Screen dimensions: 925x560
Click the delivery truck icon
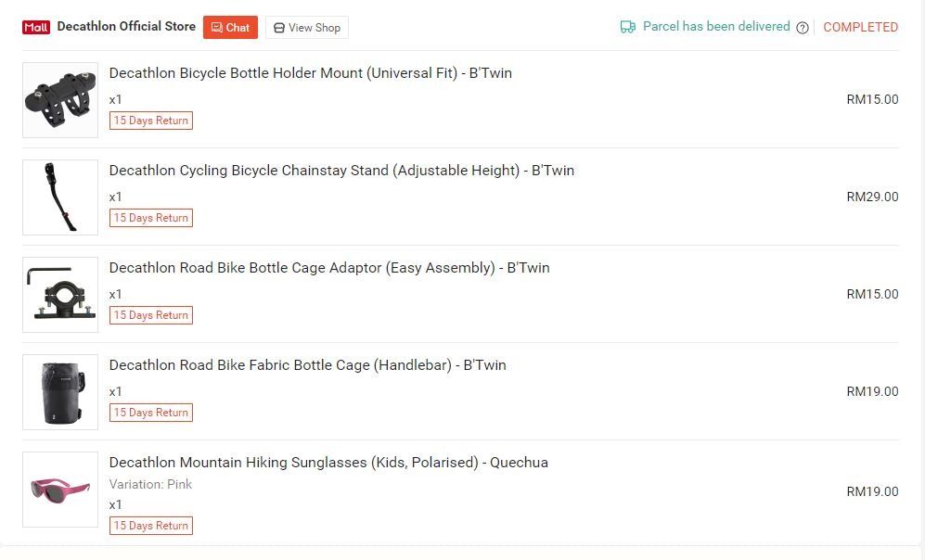tap(628, 27)
